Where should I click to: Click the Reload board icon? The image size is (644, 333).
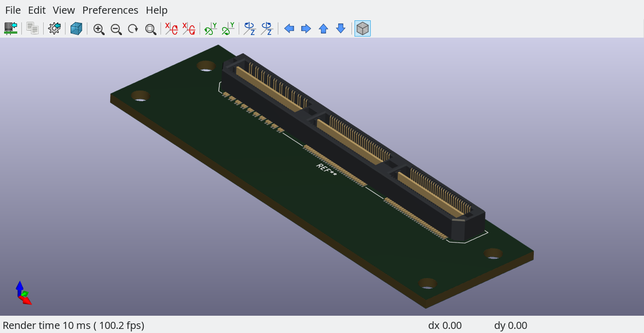coord(11,28)
